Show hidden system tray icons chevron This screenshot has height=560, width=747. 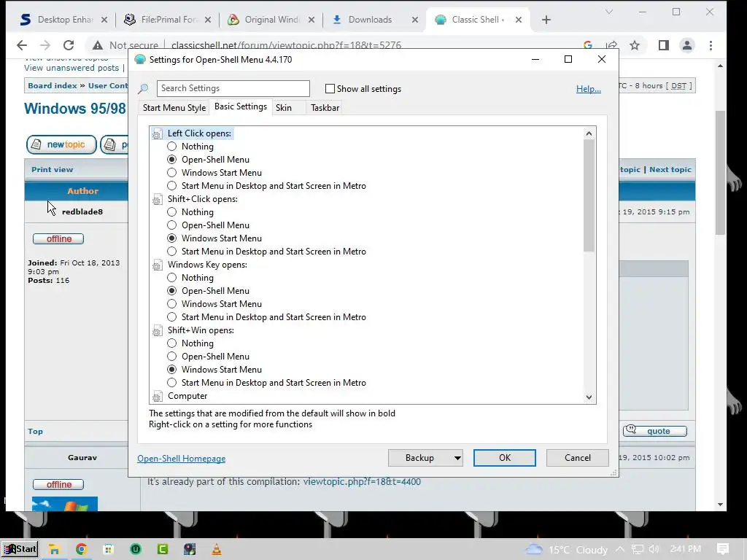[x=620, y=549]
